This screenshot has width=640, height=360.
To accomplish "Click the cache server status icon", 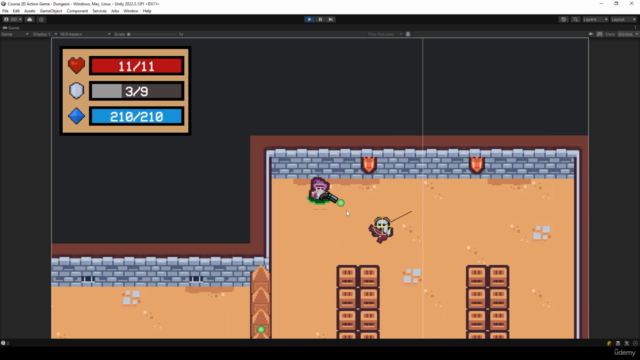I will [x=618, y=343].
